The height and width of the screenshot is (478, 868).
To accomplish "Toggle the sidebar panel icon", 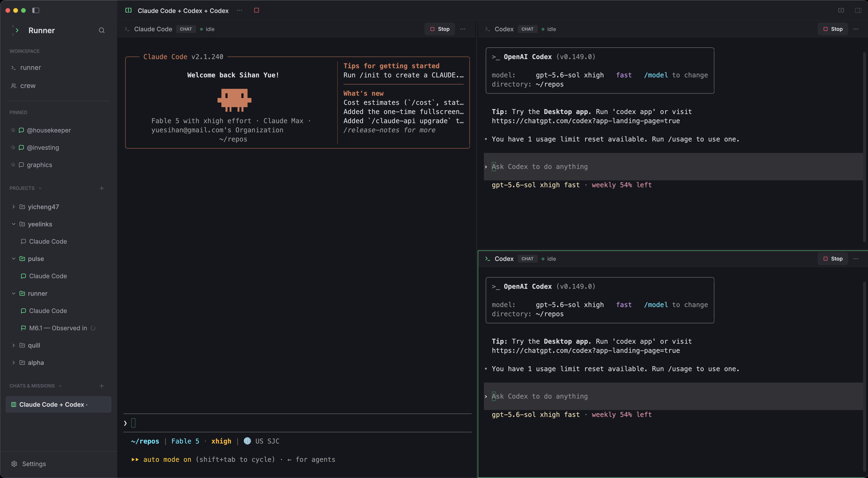I will (x=36, y=11).
